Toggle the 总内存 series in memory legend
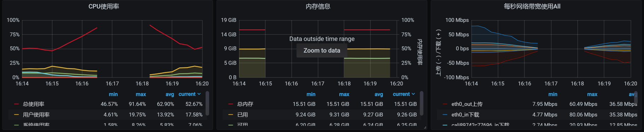This screenshot has height=132, width=644. (x=245, y=104)
